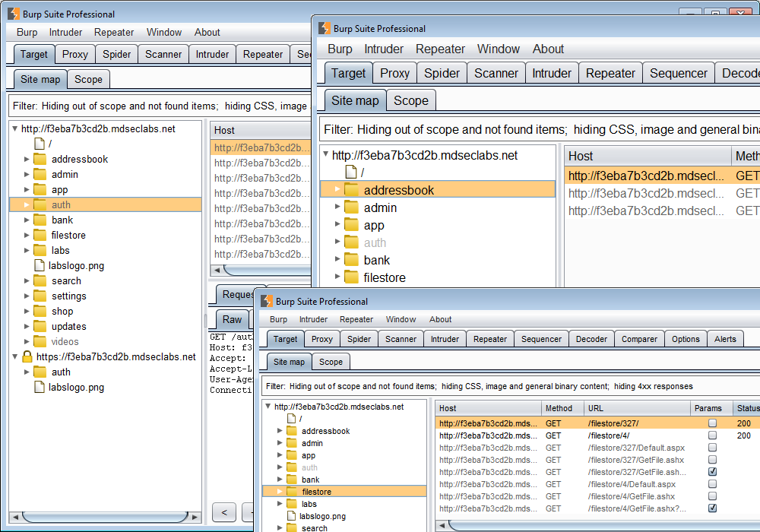760x532 pixels.
Task: Collapse the https://f3eba7b3cd2b host node
Action: click(x=15, y=356)
